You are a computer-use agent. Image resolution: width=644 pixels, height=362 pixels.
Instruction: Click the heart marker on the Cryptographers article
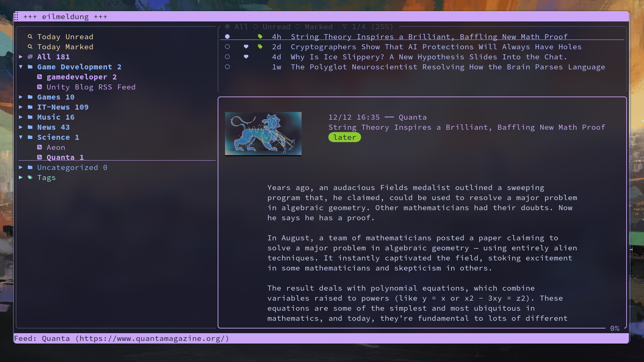[246, 47]
